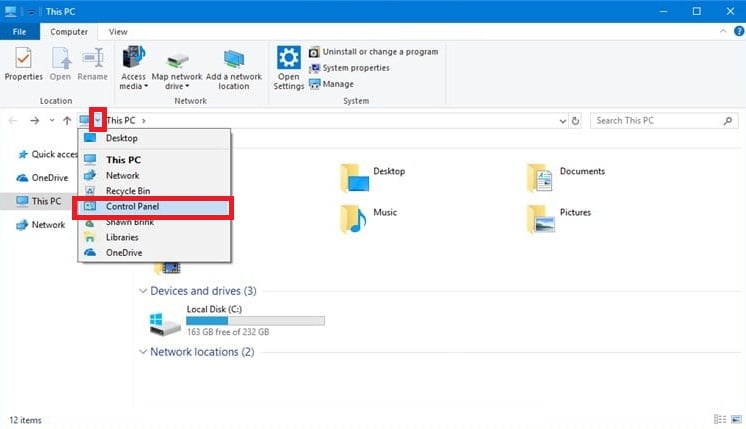Click the address bar root dropdown arrow
The height and width of the screenshot is (429, 746).
click(98, 120)
